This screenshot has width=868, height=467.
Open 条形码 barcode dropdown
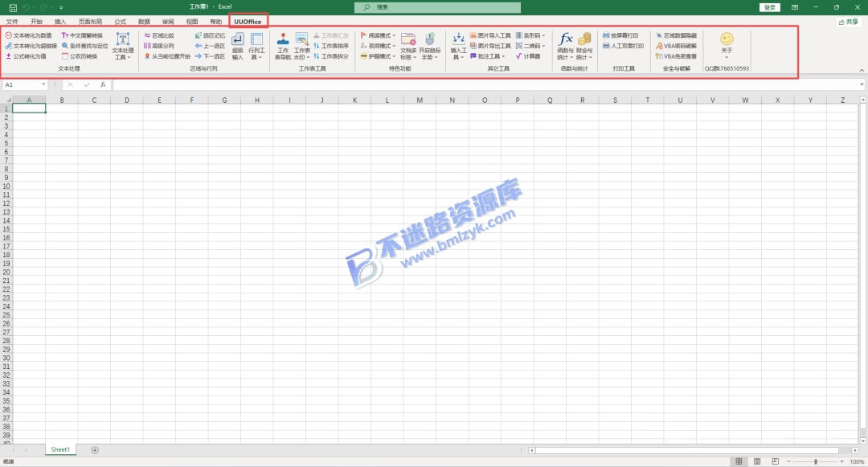point(530,35)
